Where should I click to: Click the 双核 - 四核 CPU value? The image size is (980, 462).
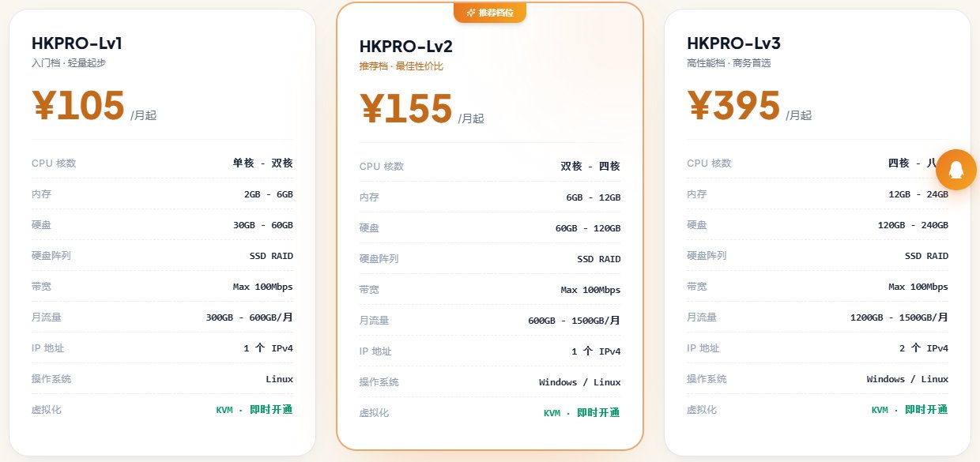tap(590, 167)
